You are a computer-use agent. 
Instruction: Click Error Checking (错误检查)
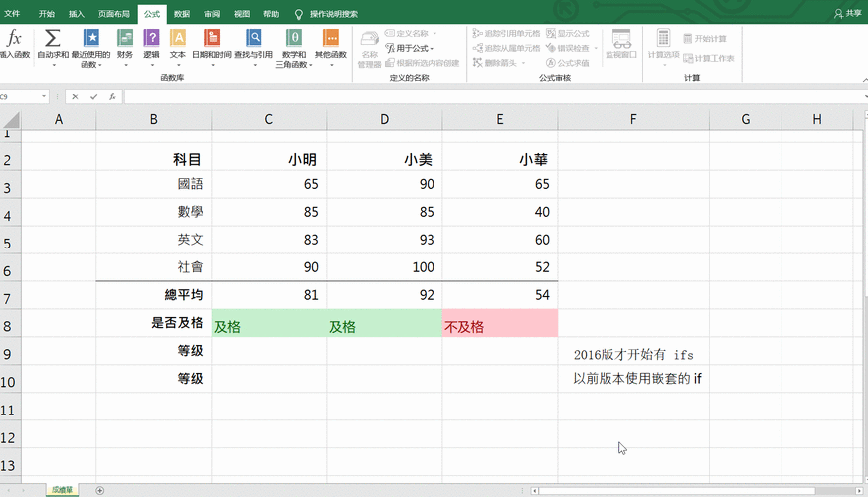568,48
